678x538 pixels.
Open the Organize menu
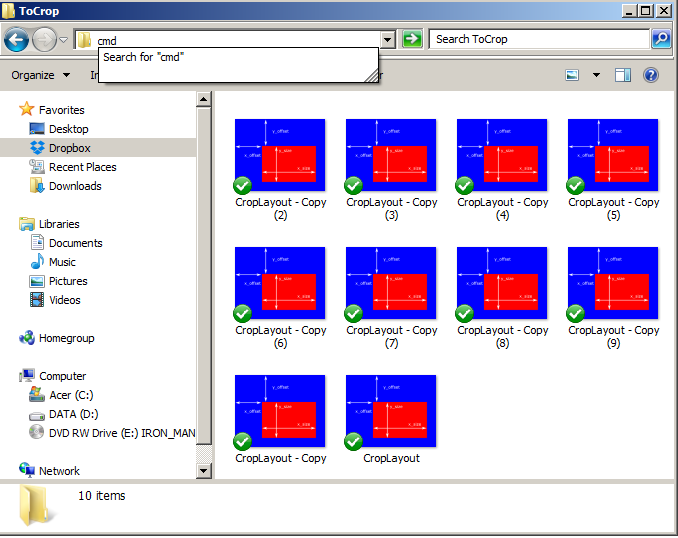[x=40, y=75]
